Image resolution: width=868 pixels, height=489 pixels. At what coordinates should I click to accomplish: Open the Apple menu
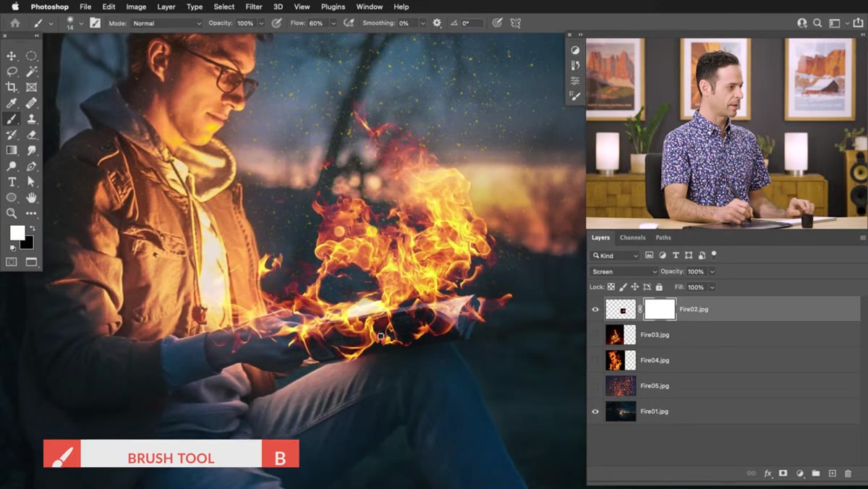point(15,7)
